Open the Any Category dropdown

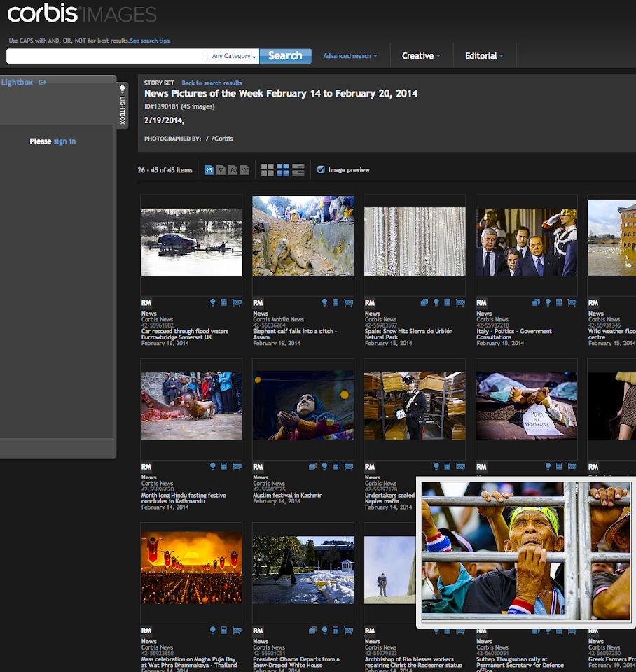coord(234,56)
